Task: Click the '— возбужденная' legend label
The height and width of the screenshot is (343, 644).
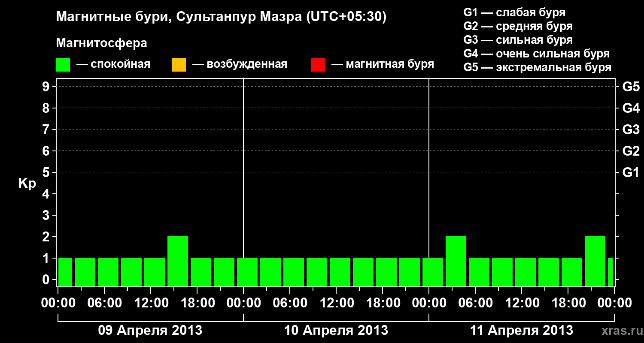Action: pyautogui.click(x=240, y=64)
